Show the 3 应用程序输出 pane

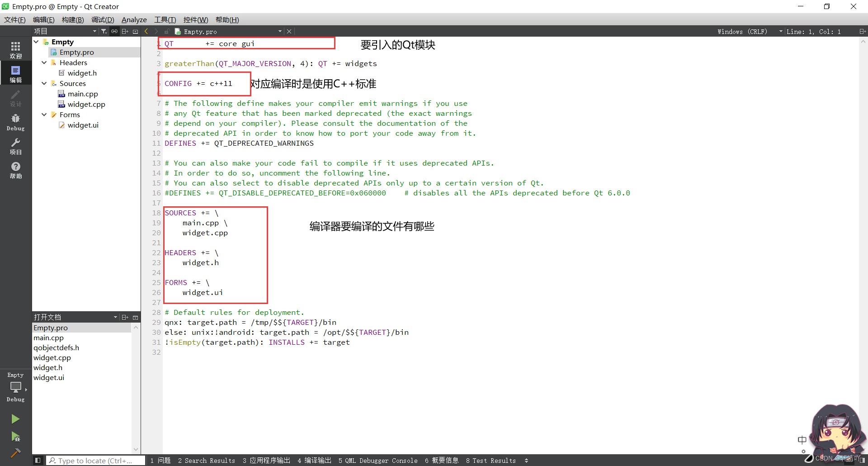tap(266, 461)
